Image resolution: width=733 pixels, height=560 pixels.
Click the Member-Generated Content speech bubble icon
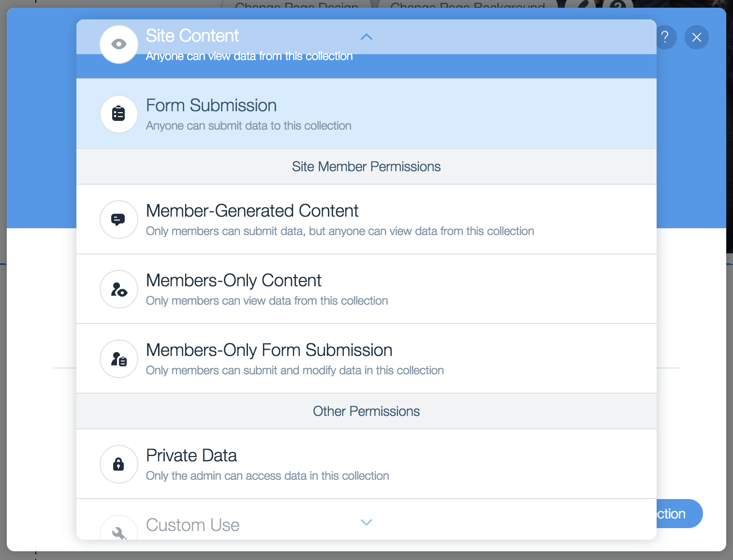119,220
